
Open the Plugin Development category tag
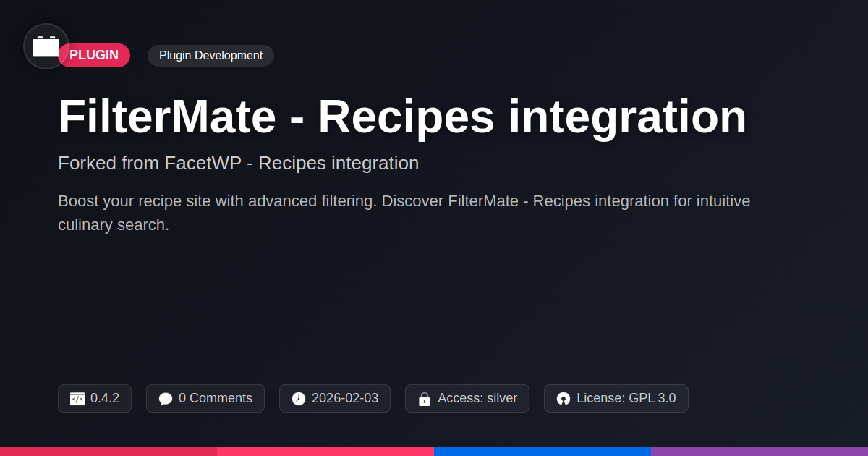pyautogui.click(x=210, y=55)
